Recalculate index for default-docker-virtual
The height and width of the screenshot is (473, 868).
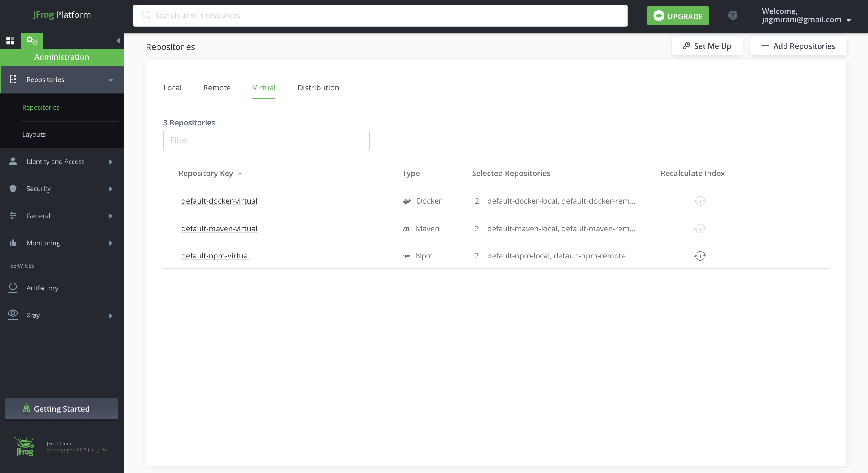point(700,201)
